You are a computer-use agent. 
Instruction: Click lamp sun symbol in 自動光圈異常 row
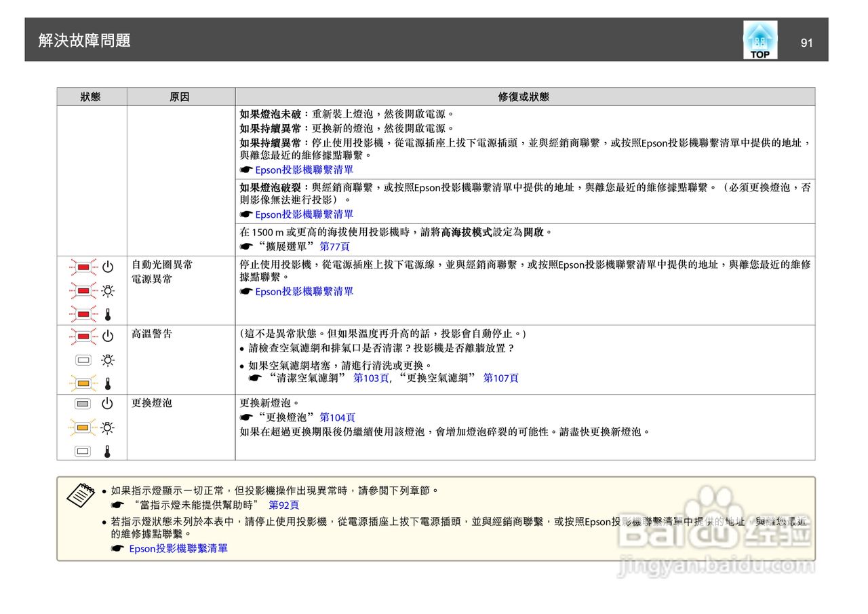[107, 291]
